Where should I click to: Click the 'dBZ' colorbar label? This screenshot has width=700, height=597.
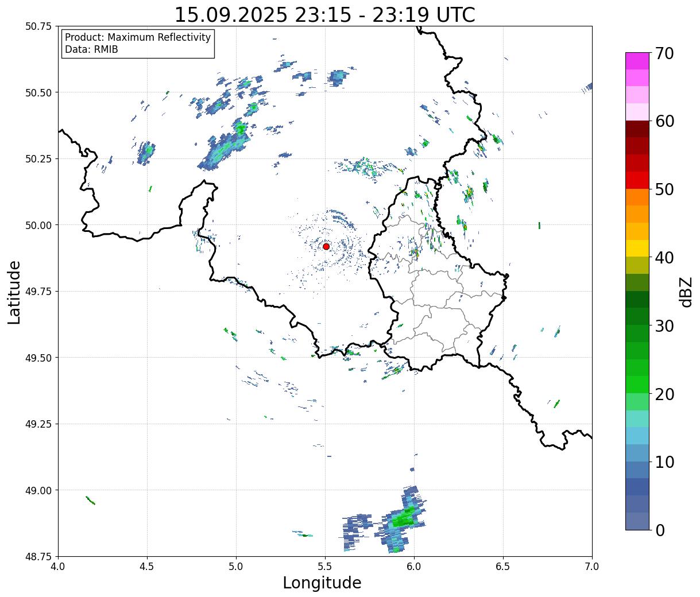pyautogui.click(x=686, y=292)
